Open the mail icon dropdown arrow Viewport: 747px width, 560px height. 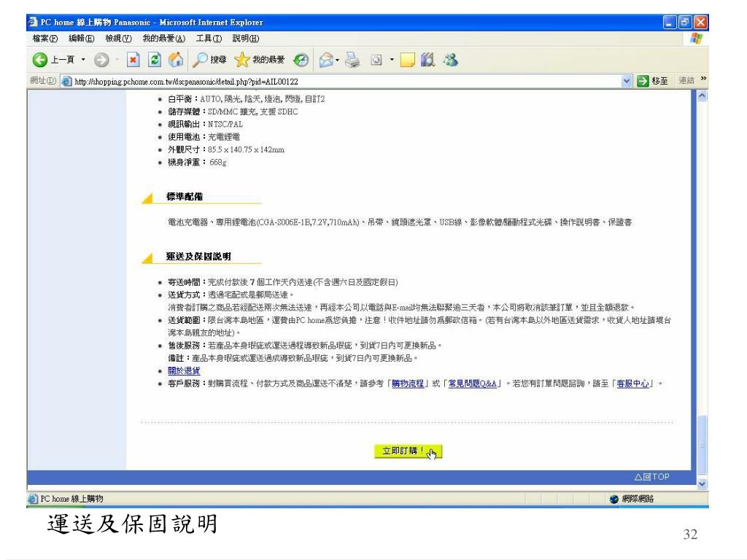(x=337, y=60)
